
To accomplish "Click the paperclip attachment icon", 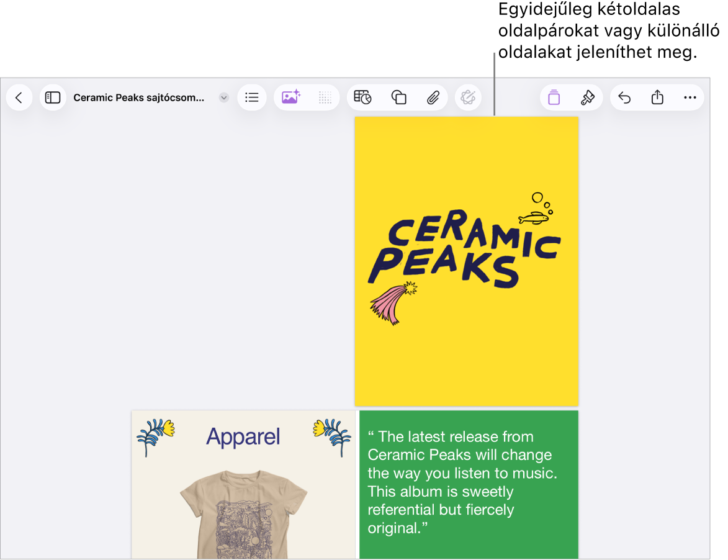I will [x=433, y=97].
